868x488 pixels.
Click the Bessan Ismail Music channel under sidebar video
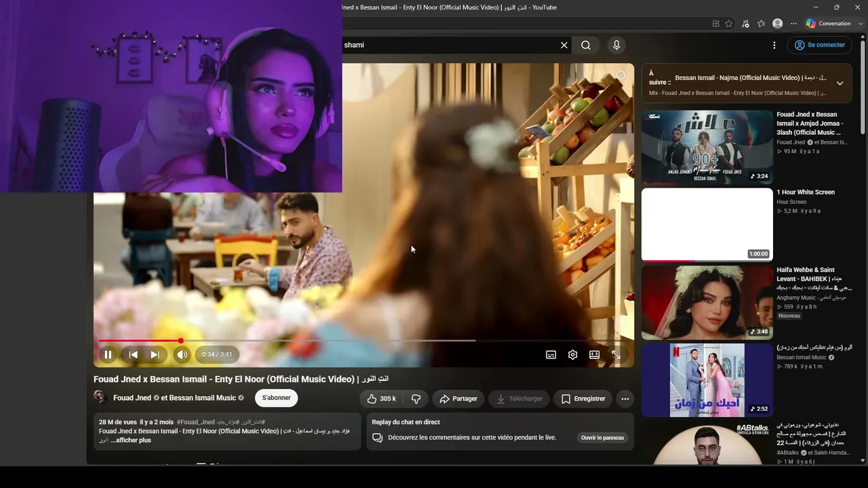(x=802, y=357)
